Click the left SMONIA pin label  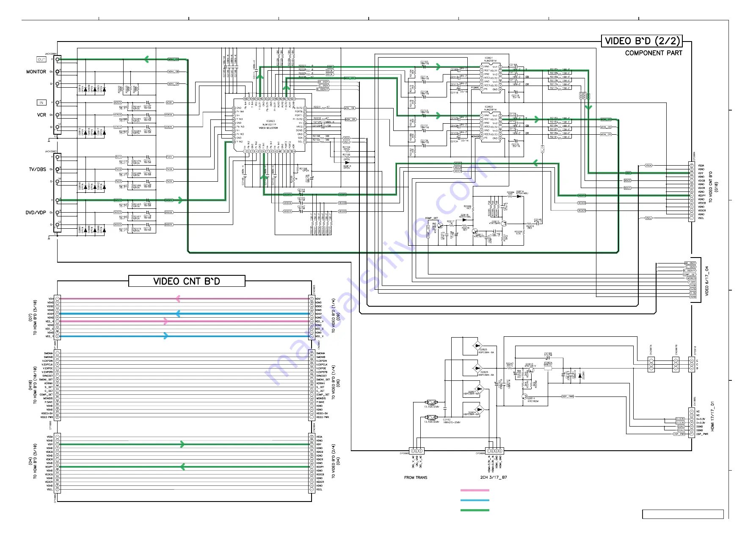[49, 353]
